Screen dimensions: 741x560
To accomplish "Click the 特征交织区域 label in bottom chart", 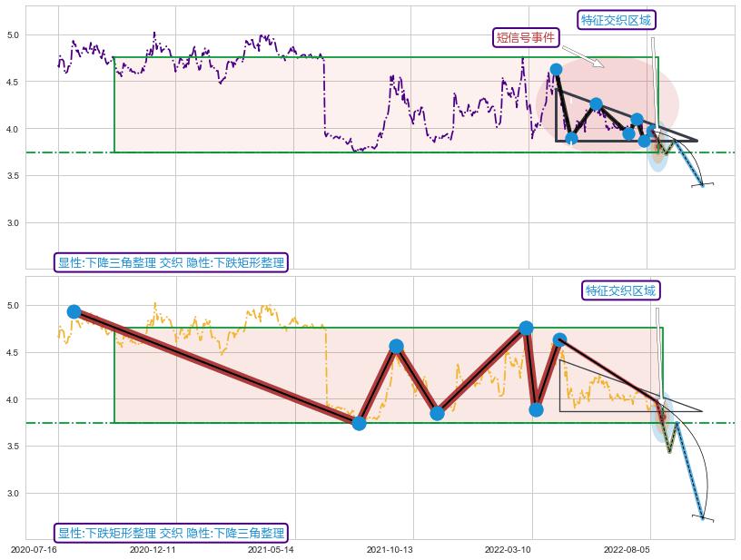I will point(620,290).
